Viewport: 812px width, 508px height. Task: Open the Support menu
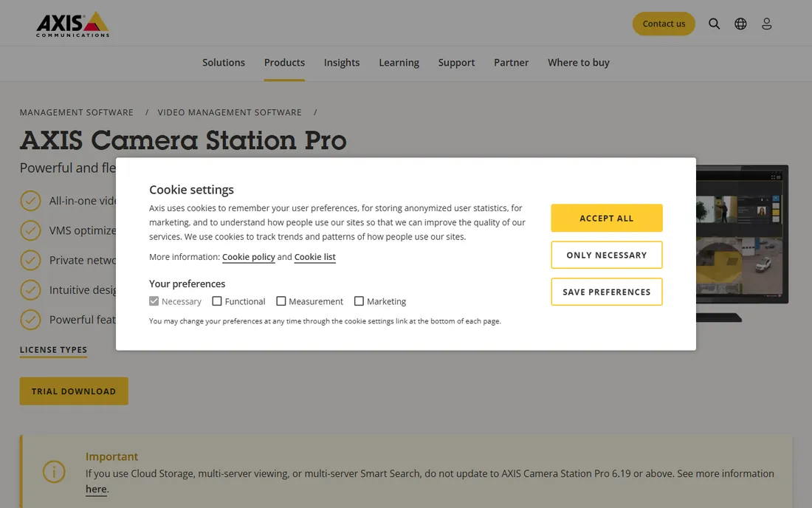(x=456, y=63)
